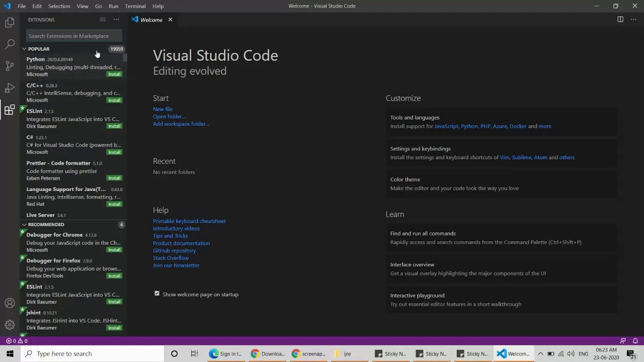This screenshot has width=644, height=362.
Task: Open the Accounts icon in activity bar
Action: tap(10, 303)
